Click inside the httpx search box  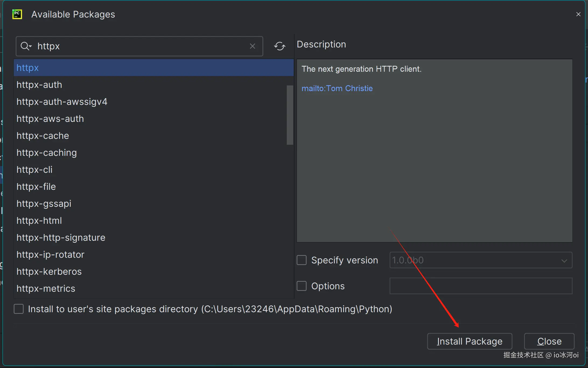[x=140, y=46]
